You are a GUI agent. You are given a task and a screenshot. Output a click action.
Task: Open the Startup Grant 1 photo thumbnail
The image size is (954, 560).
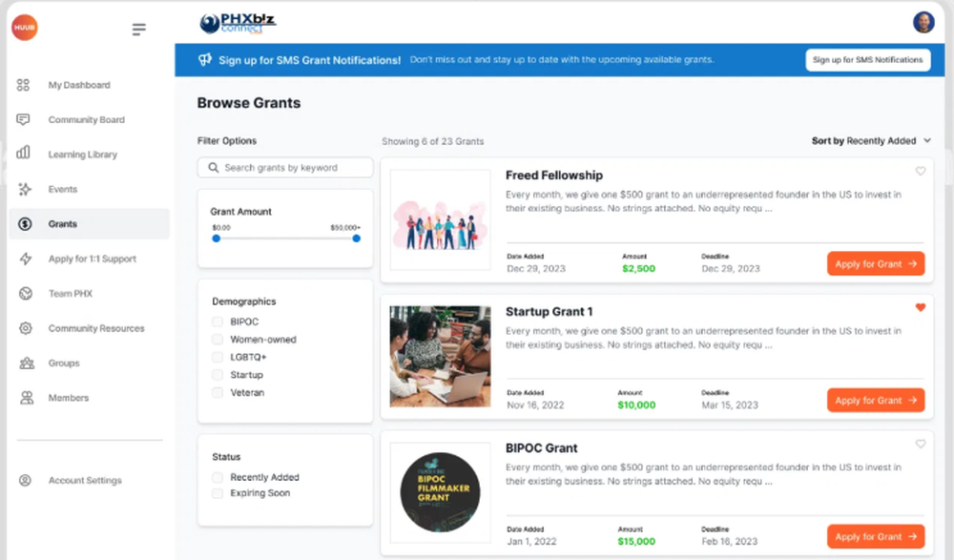[x=440, y=356]
